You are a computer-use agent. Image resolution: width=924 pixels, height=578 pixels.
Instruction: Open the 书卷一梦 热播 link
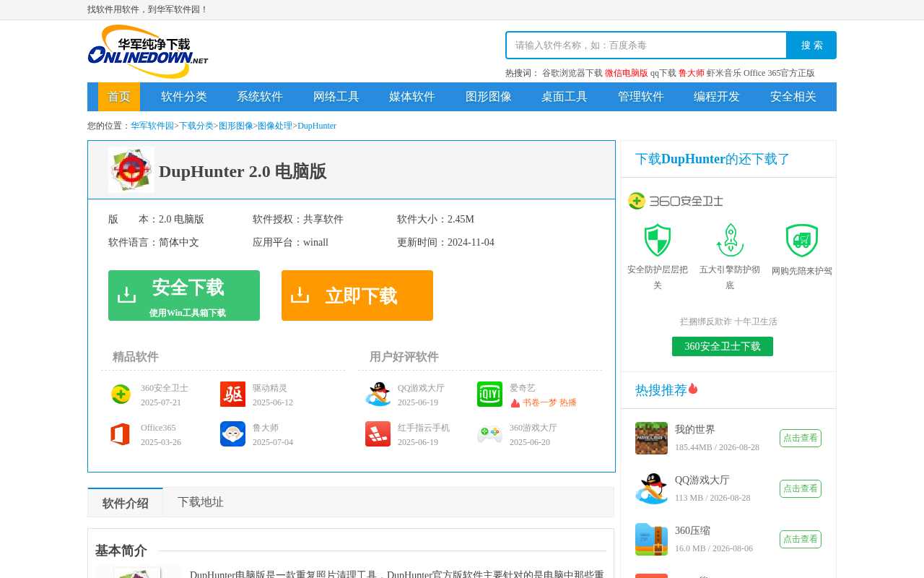tap(549, 402)
